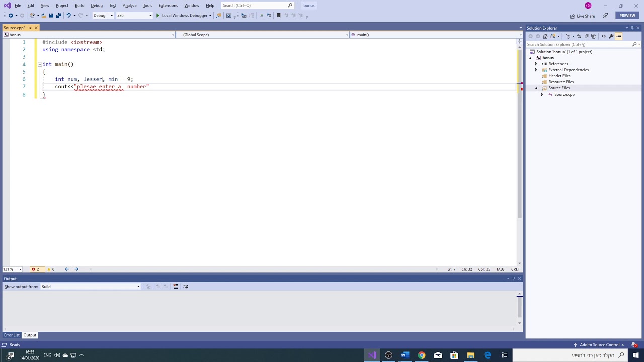Expand the External Dependencies node

click(536, 70)
